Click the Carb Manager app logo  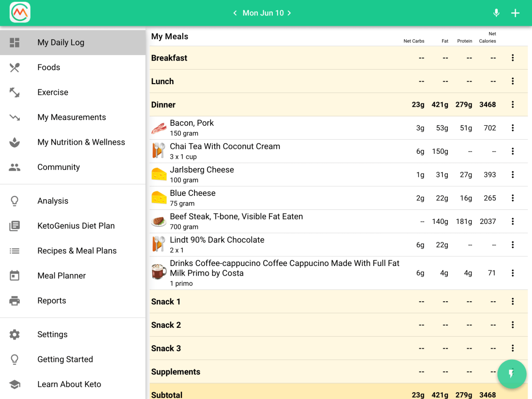(20, 13)
